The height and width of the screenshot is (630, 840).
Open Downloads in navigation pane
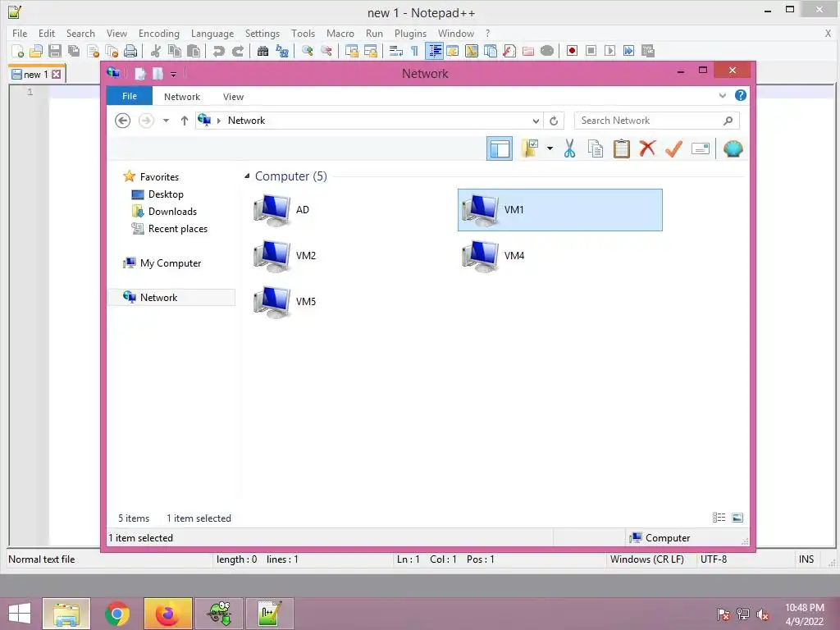point(172,211)
